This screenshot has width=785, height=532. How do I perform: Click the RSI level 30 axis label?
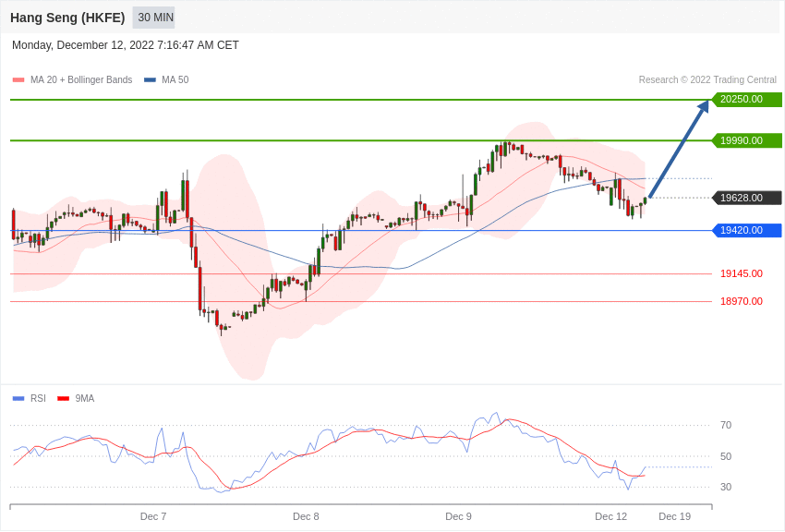point(726,487)
